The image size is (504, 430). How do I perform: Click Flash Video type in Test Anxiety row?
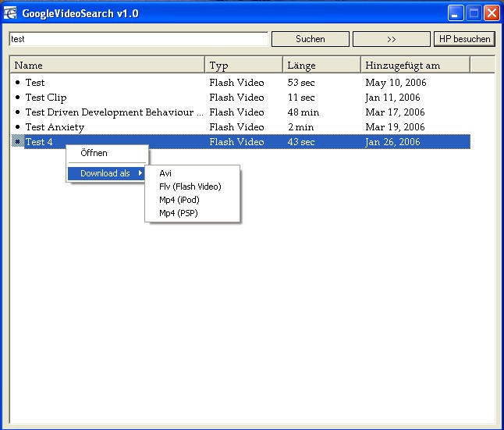coord(236,126)
